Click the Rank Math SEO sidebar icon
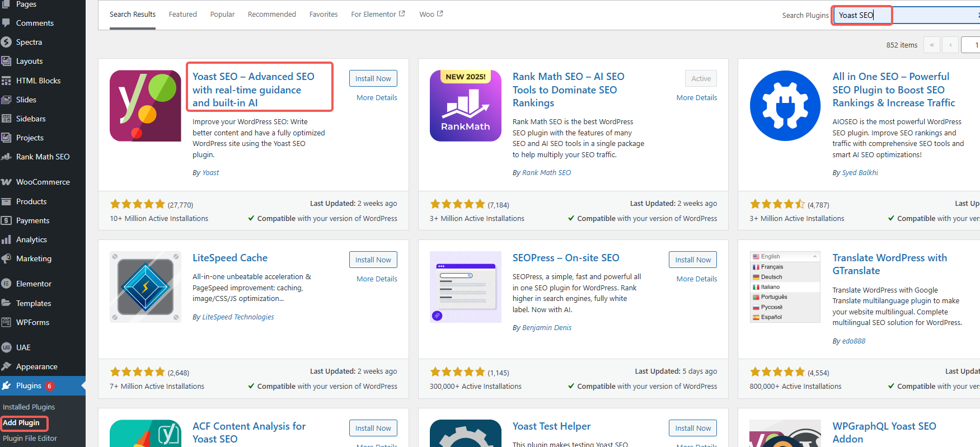 [6, 157]
